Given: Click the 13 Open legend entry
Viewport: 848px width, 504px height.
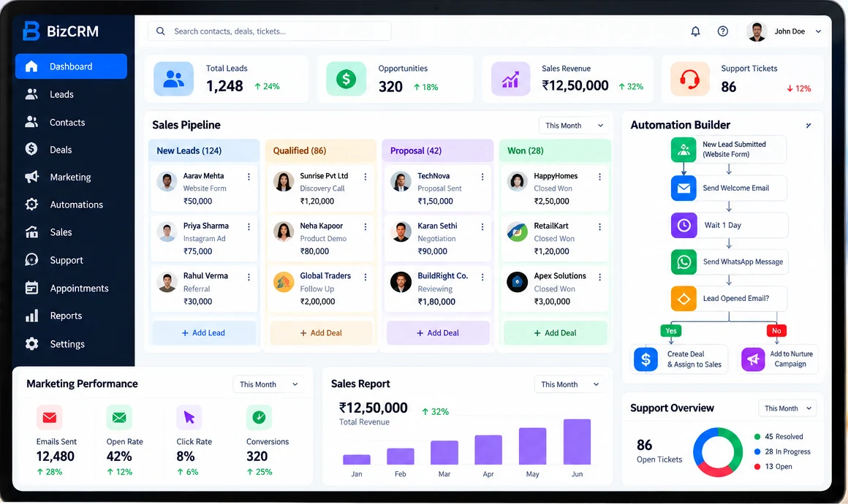Looking at the screenshot, I should [x=773, y=467].
